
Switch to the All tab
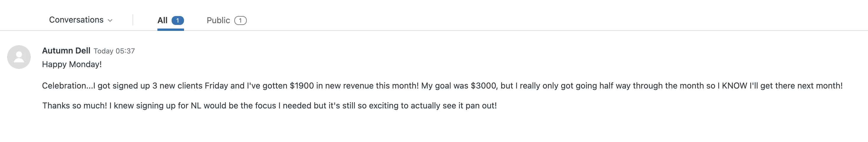click(x=162, y=20)
